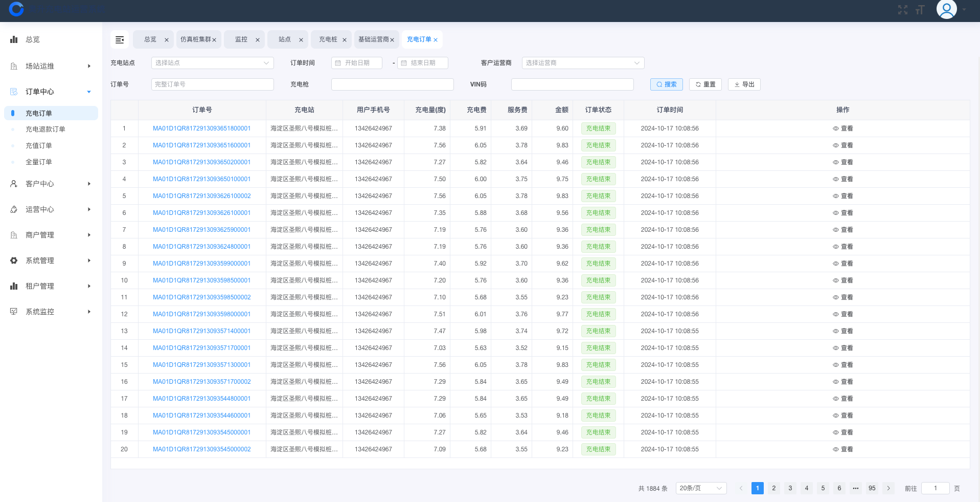Open the 选择站点 station dropdown
Image resolution: width=980 pixels, height=502 pixels.
click(x=212, y=63)
